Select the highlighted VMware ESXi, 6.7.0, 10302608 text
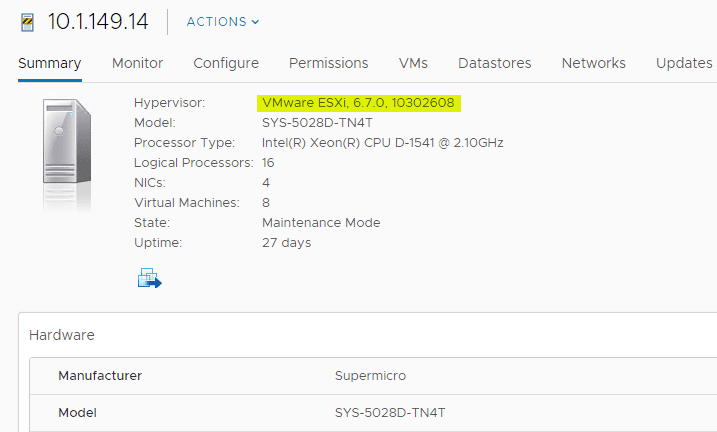This screenshot has width=717, height=432. pos(358,103)
